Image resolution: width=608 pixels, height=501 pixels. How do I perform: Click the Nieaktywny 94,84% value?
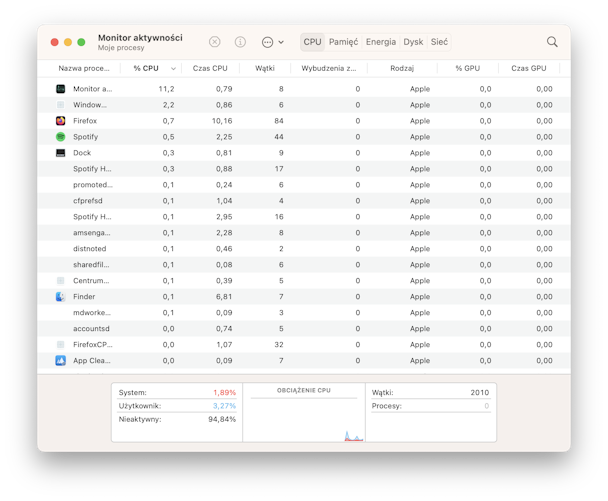(x=222, y=419)
